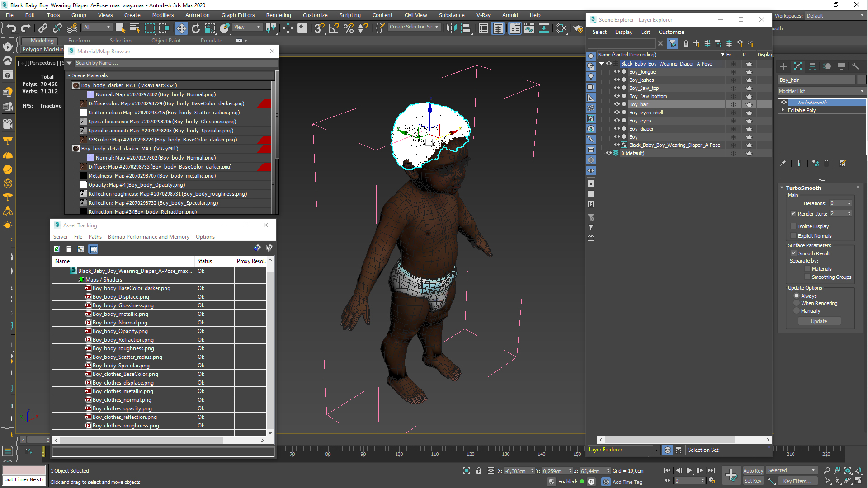Toggle the TurboSmooth modifier eye
Image resolution: width=868 pixels, height=488 pixels.
click(784, 103)
